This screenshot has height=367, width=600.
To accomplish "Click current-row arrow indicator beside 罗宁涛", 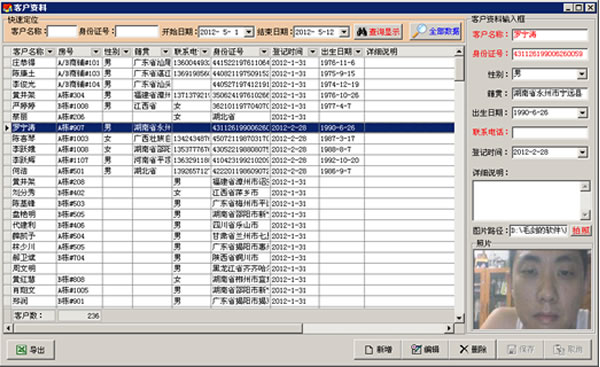I will [x=7, y=127].
